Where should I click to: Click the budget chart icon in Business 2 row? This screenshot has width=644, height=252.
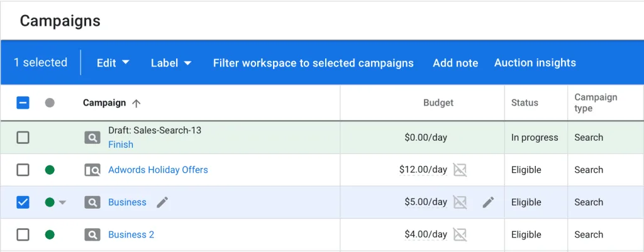(x=460, y=235)
